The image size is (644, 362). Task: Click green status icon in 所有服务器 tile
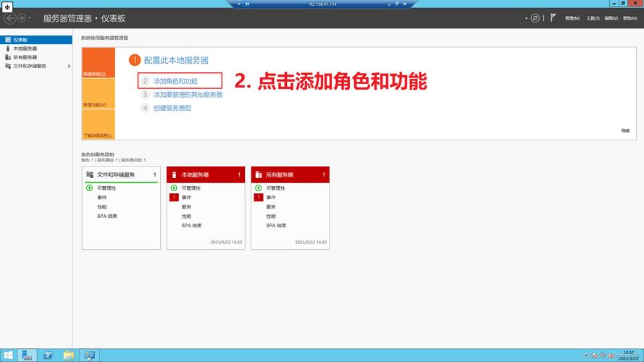point(259,188)
